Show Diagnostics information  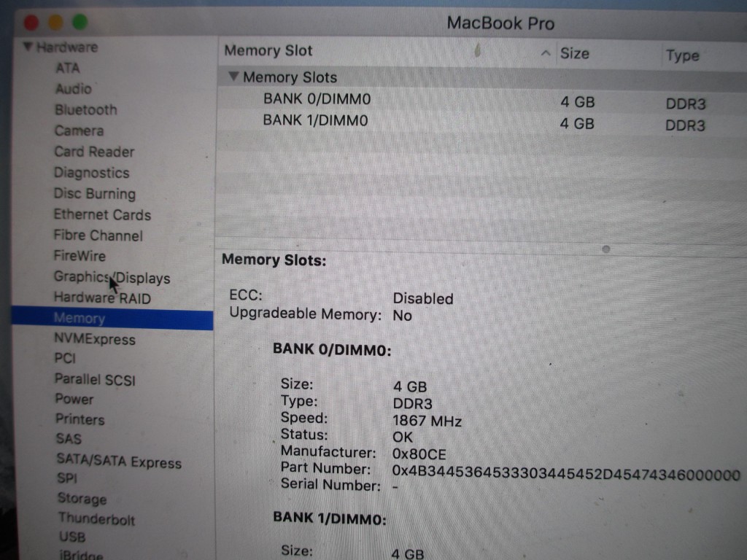[91, 173]
